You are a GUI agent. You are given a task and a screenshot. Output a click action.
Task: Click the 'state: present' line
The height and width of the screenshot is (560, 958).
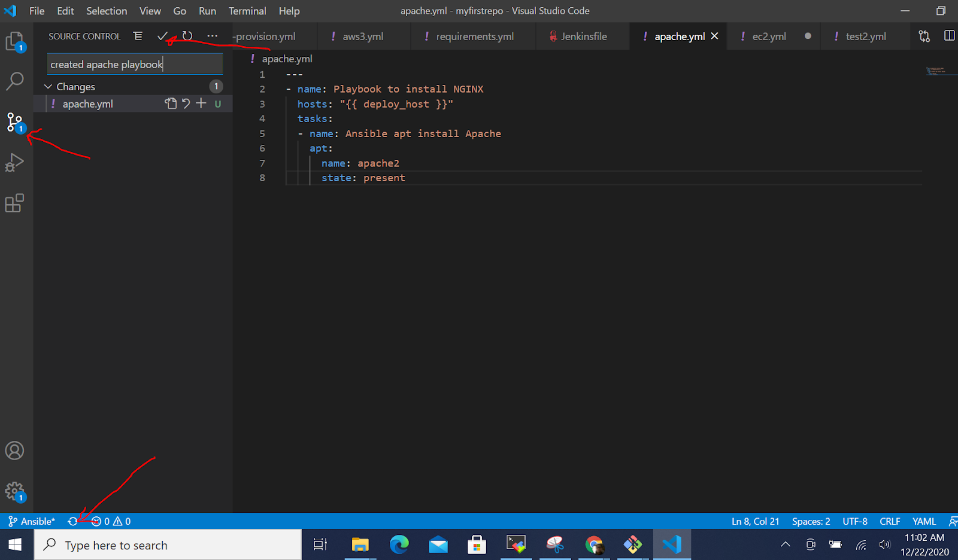(363, 178)
